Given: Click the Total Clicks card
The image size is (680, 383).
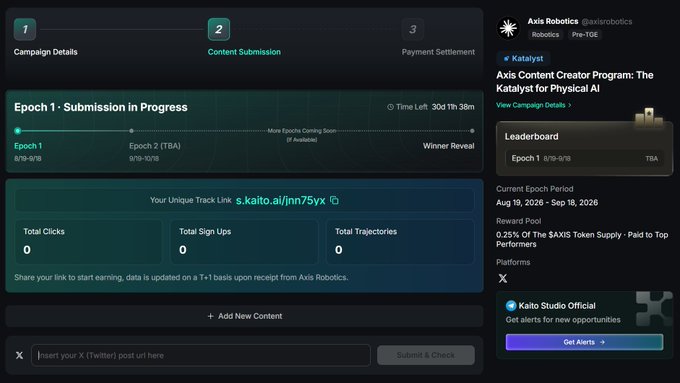Looking at the screenshot, I should (88, 242).
